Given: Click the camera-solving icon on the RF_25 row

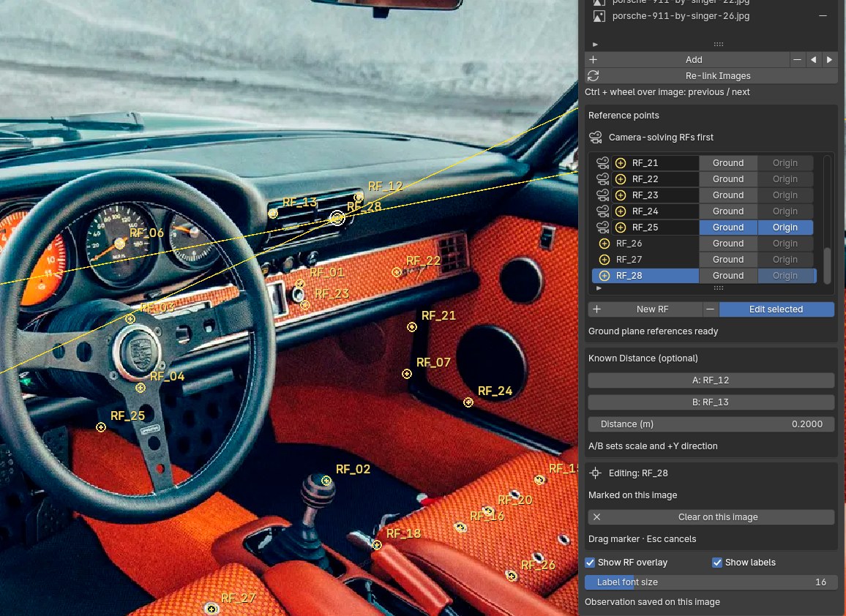Looking at the screenshot, I should coord(602,228).
